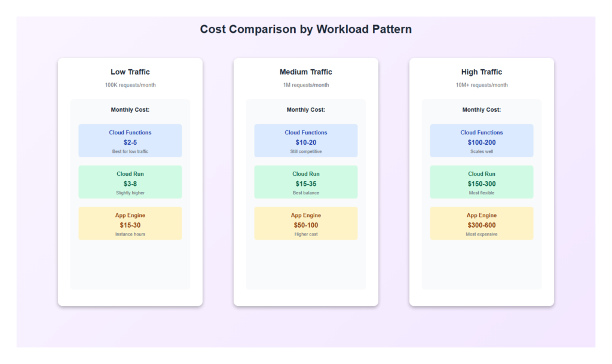The height and width of the screenshot is (364, 612).
Task: Click the "Most expensive" note under App Engine
Action: pos(482,234)
